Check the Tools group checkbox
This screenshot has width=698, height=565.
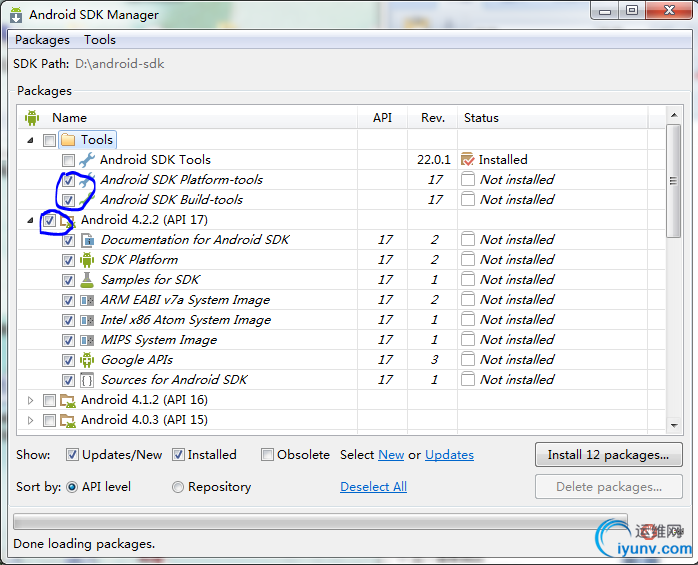coord(49,140)
